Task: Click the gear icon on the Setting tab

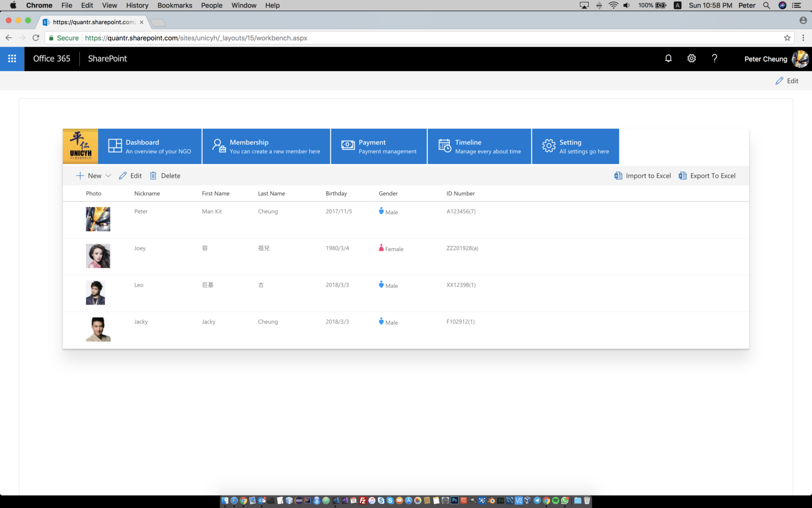Action: point(548,146)
